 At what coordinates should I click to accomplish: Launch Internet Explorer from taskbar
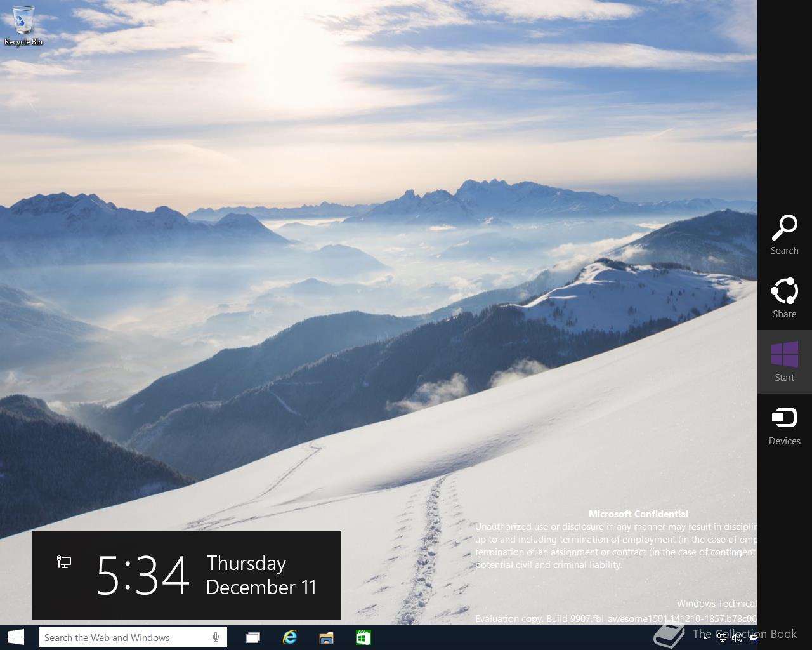[x=290, y=637]
